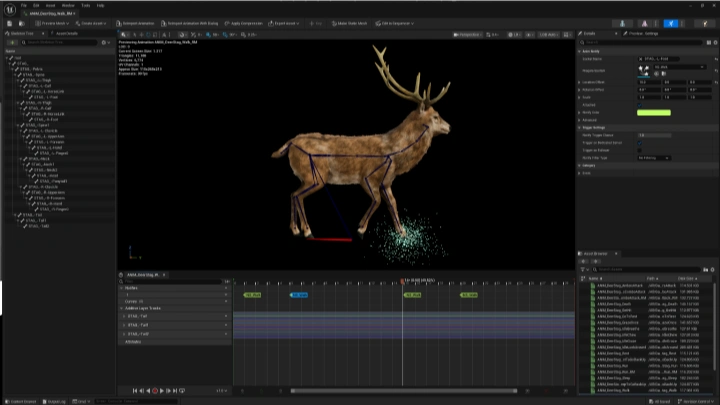Clear the Socket Name field X
720x405 pixels.
640,59
